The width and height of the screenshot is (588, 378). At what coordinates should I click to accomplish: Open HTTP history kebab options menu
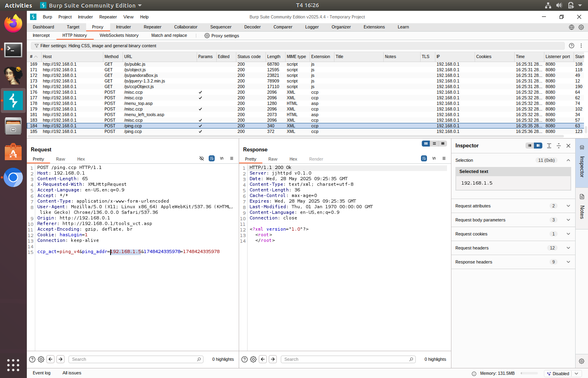[581, 46]
